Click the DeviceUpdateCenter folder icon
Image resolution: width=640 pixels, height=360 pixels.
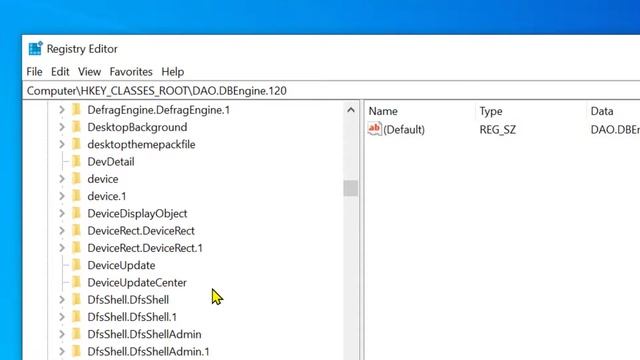(x=76, y=282)
